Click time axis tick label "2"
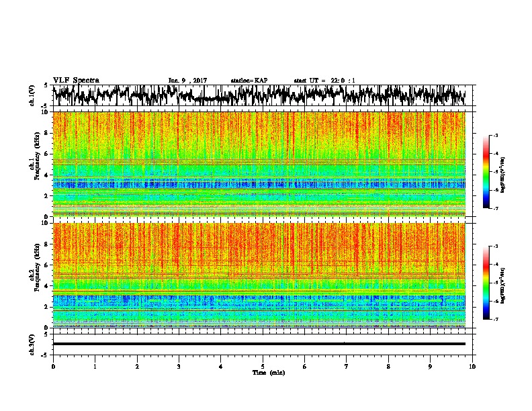 (137, 367)
